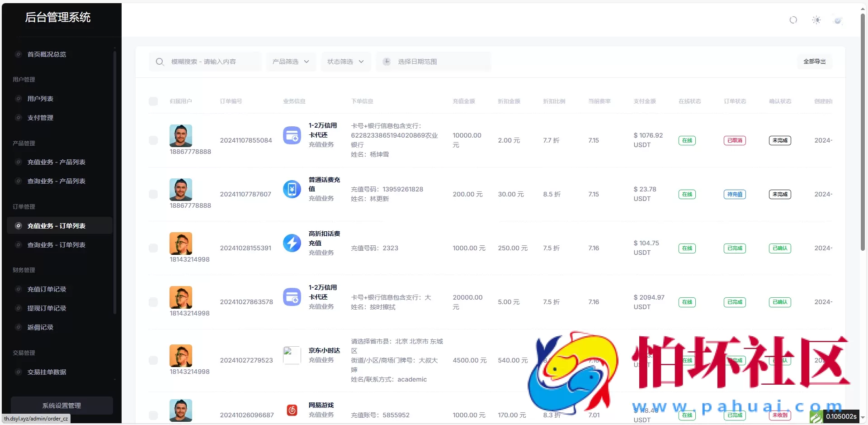
Task: Check the checkbox for order 20241028155391
Action: [x=153, y=248]
